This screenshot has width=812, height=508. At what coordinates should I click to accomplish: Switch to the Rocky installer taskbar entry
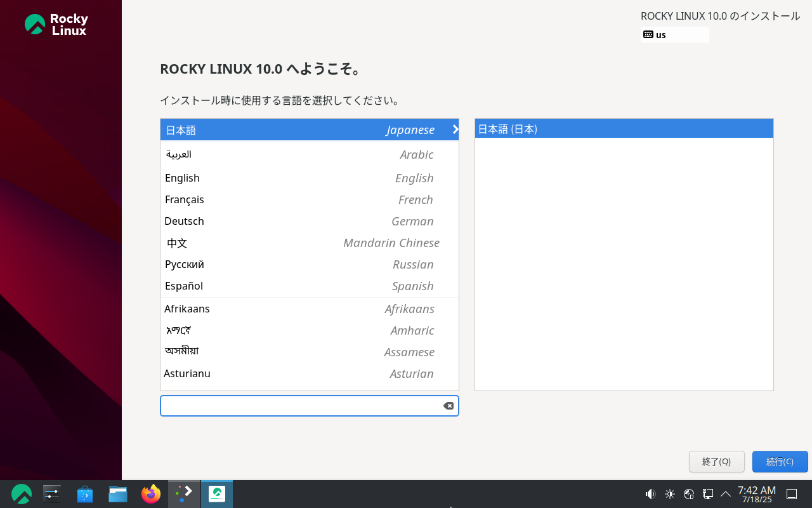click(x=217, y=494)
